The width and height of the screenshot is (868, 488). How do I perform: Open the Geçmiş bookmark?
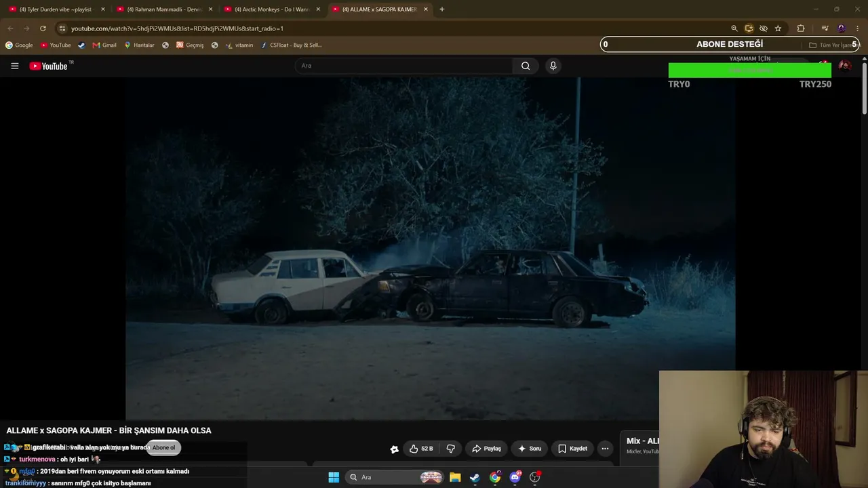click(x=190, y=45)
